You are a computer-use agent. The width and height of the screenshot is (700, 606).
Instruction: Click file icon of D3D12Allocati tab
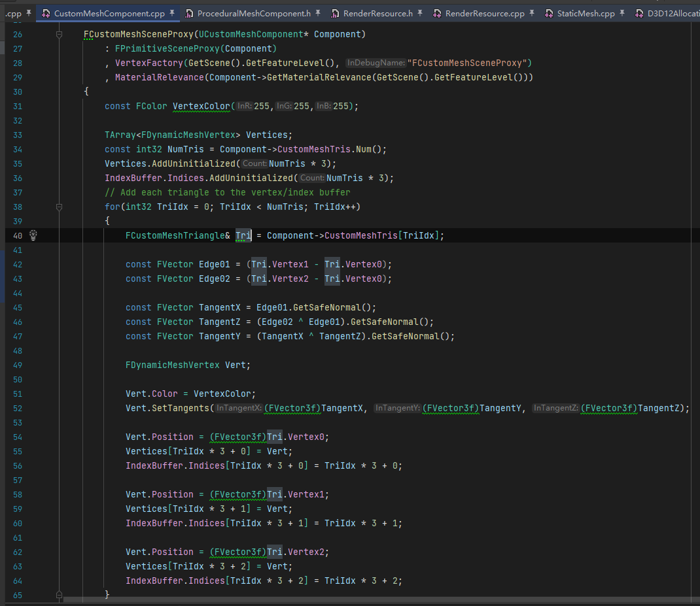click(639, 14)
